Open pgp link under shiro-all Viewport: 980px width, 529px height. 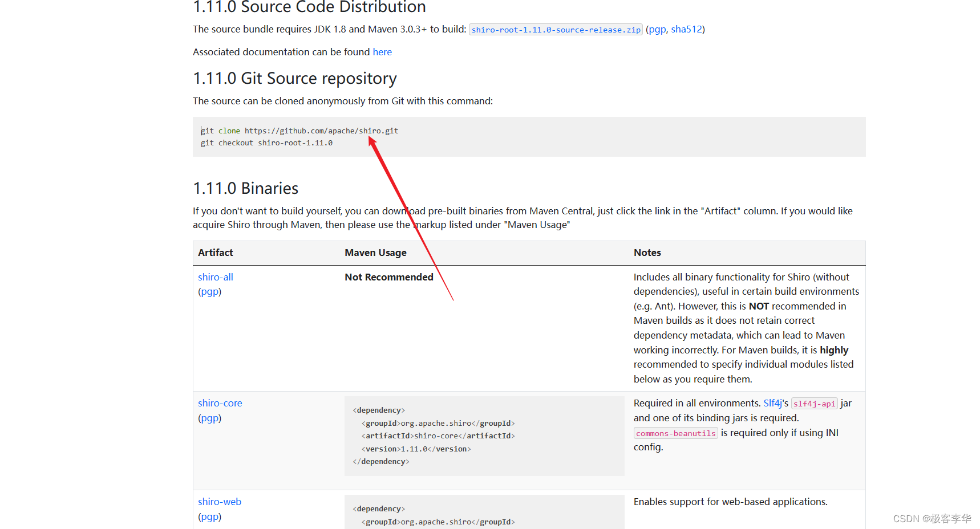pos(210,292)
